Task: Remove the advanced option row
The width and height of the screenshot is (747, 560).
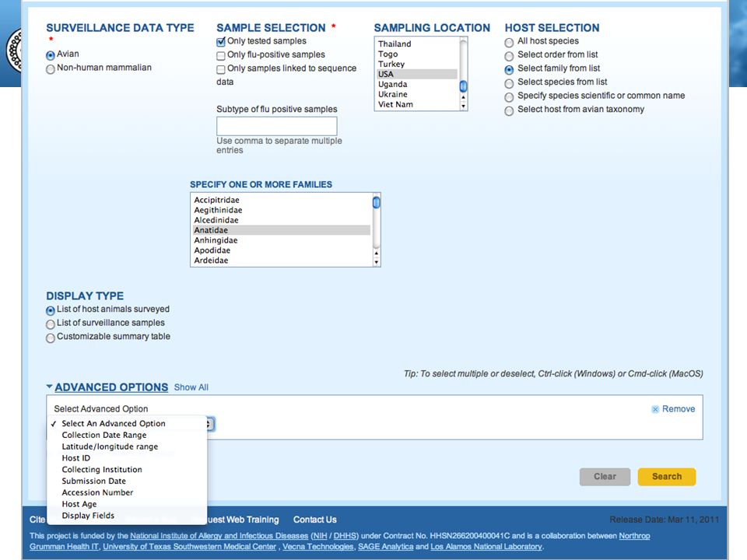Action: pos(679,409)
